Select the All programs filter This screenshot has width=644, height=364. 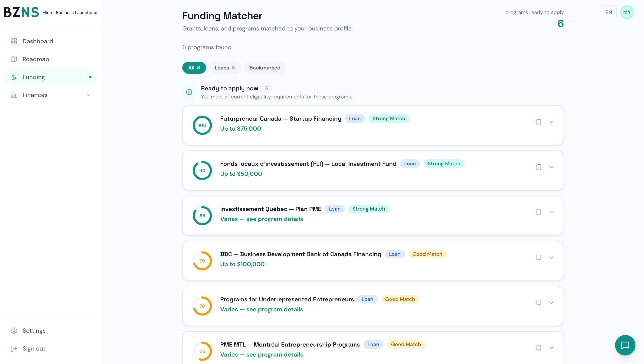point(194,68)
